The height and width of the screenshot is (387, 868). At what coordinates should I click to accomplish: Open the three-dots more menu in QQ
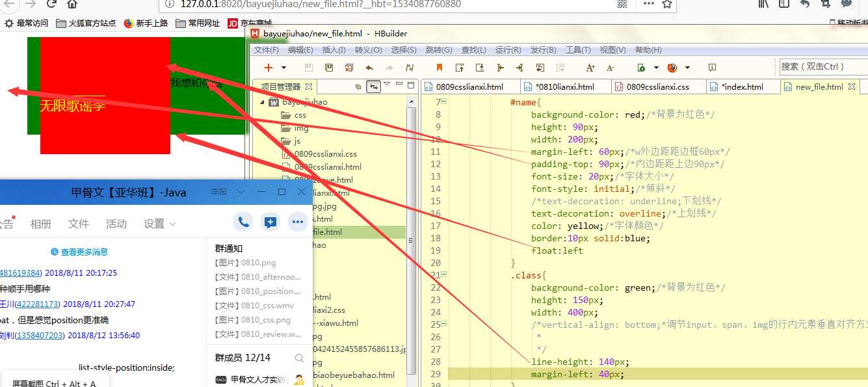coord(298,222)
